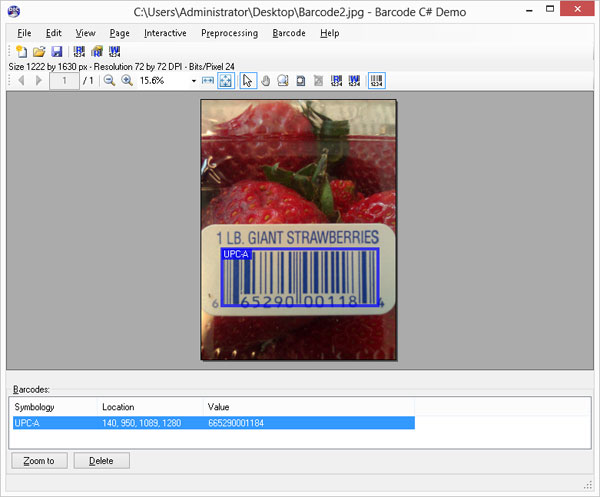Go to the next page arrow
600x497 pixels.
pyautogui.click(x=39, y=80)
